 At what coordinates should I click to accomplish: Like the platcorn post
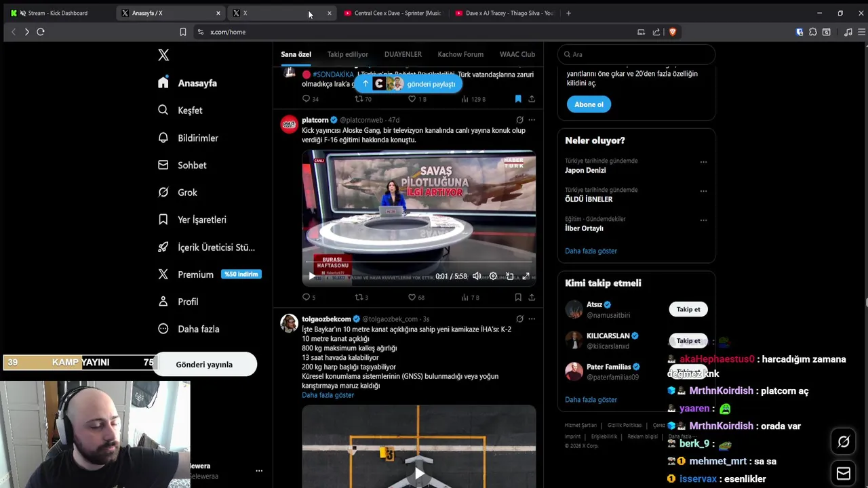(x=412, y=297)
